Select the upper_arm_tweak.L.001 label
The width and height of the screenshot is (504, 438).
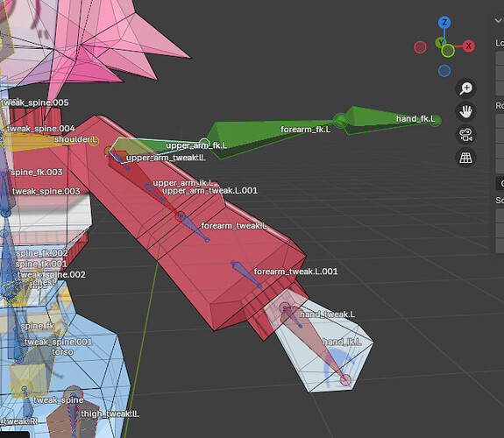tap(209, 191)
